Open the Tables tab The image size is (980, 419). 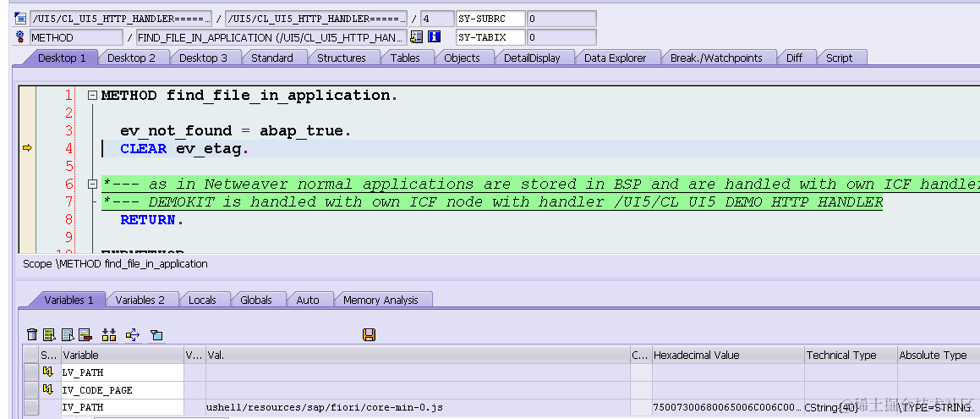click(x=405, y=58)
